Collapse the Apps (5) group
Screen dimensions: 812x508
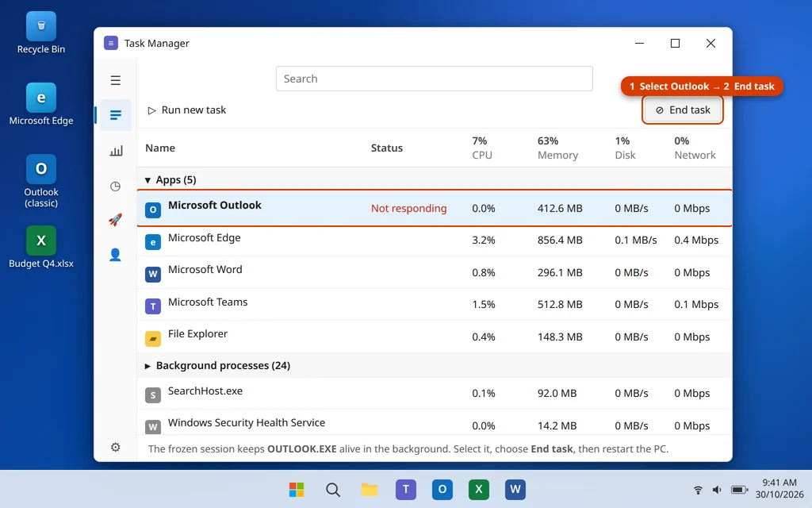[x=147, y=180]
